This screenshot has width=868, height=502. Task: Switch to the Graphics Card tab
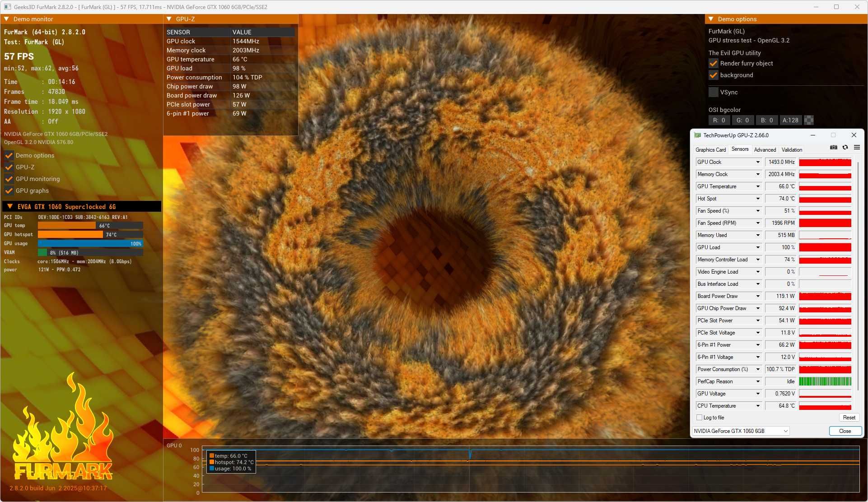(710, 150)
